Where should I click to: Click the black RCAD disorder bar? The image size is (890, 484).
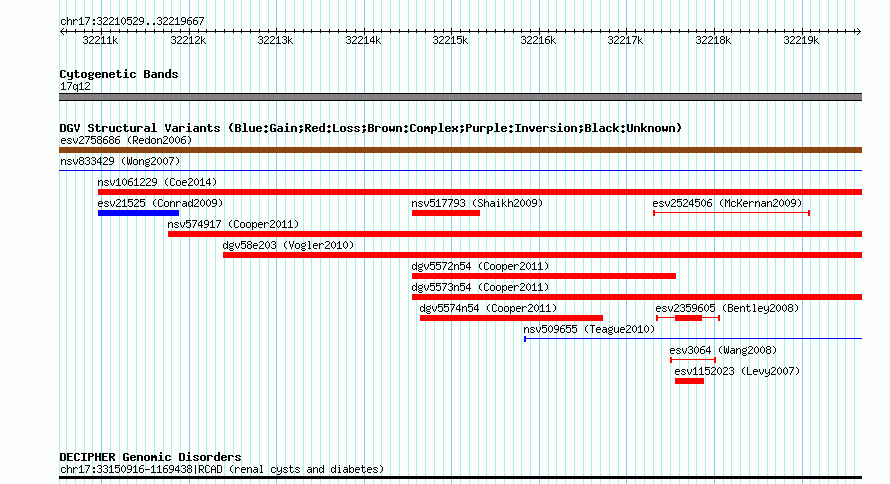tap(460, 478)
